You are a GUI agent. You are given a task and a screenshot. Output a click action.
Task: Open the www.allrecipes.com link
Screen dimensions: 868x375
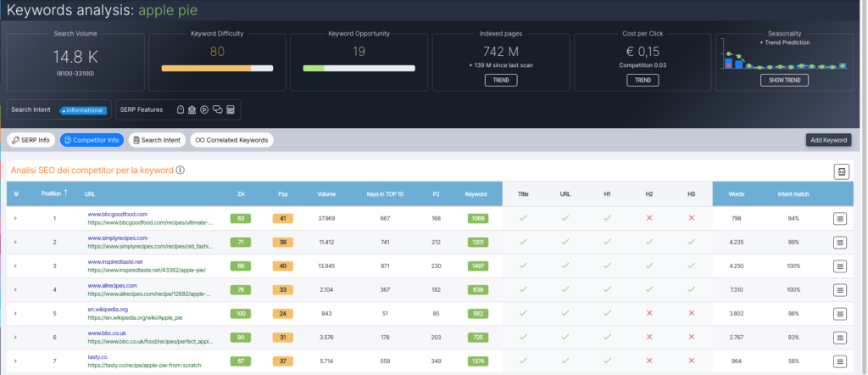coord(113,285)
